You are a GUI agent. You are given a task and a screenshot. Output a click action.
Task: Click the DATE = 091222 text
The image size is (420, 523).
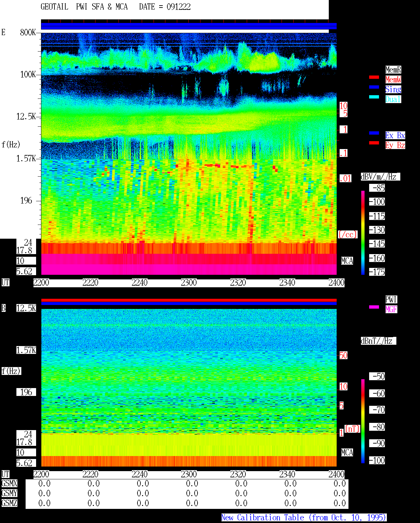[x=165, y=7]
